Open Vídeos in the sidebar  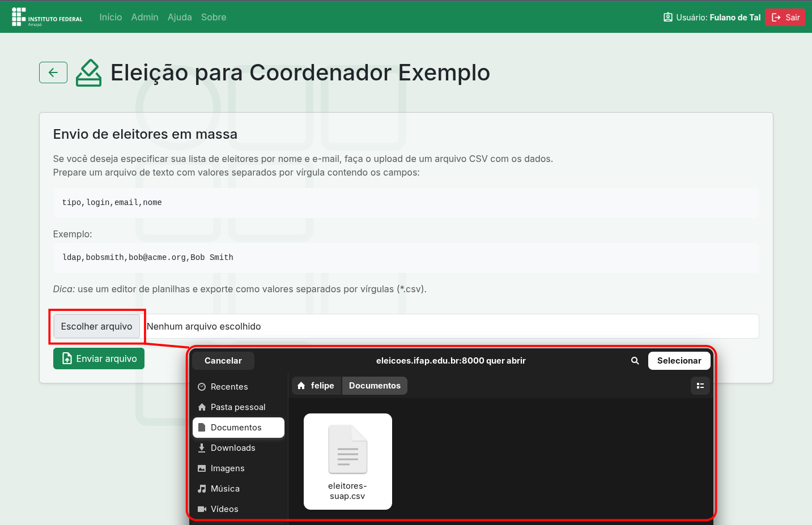[239, 509]
